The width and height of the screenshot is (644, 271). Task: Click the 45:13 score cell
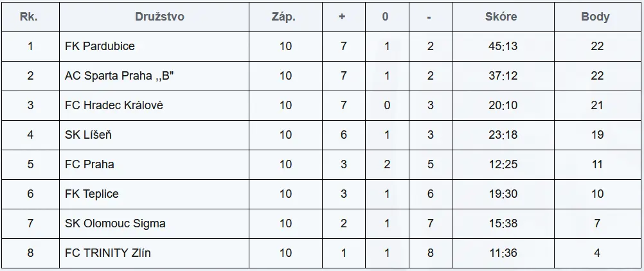tap(503, 46)
